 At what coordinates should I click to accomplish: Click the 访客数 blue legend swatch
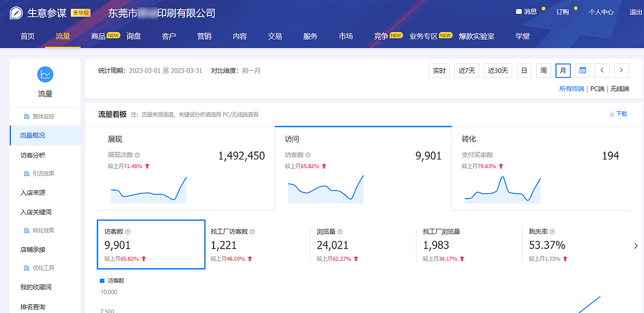[102, 280]
